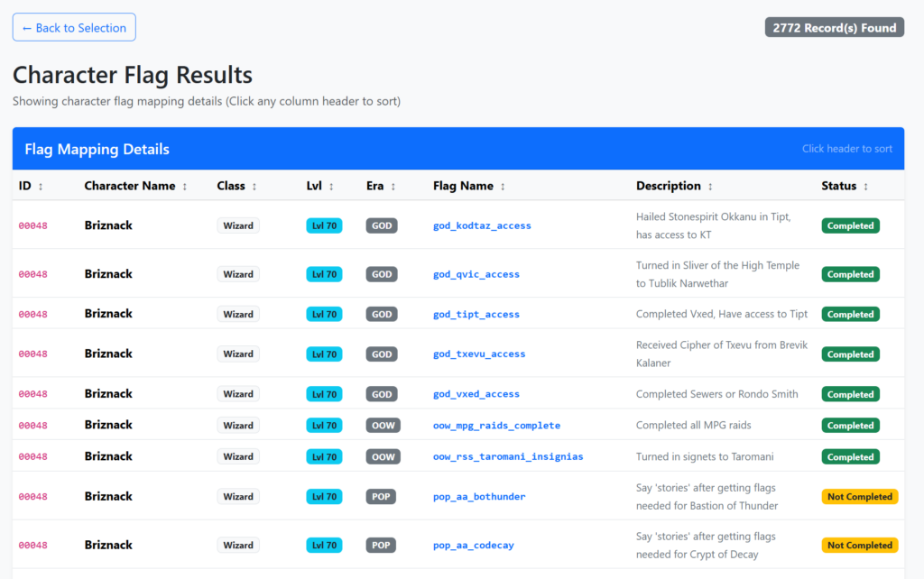Viewport: 924px width, 579px height.
Task: Sort by Character Name sort icon
Action: 184,187
